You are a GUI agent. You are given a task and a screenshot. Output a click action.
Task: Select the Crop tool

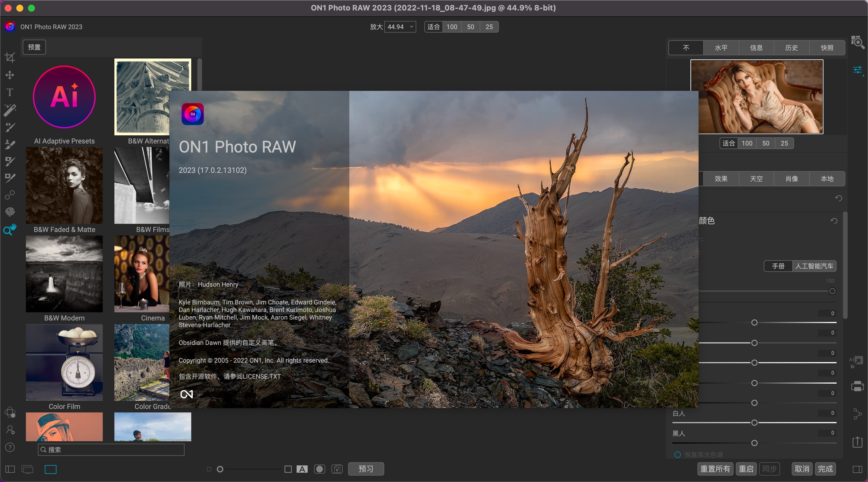(x=10, y=57)
